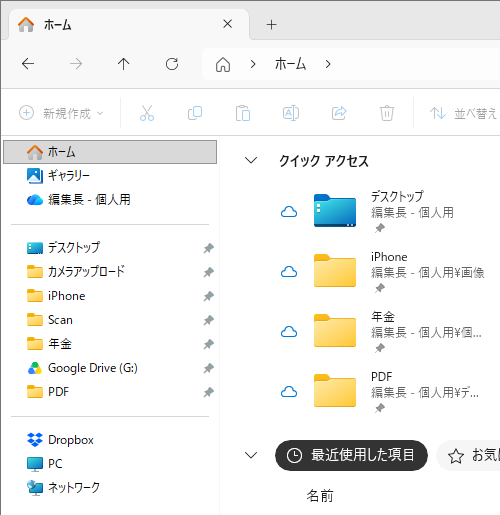
Task: Close the ホーム tab
Action: (x=227, y=24)
